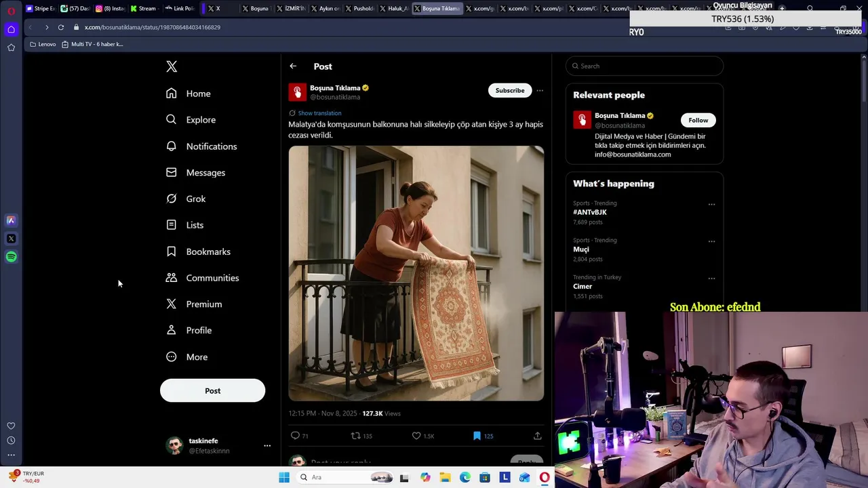
Task: Open Spotify in the Opera sidebar
Action: pos(11,257)
